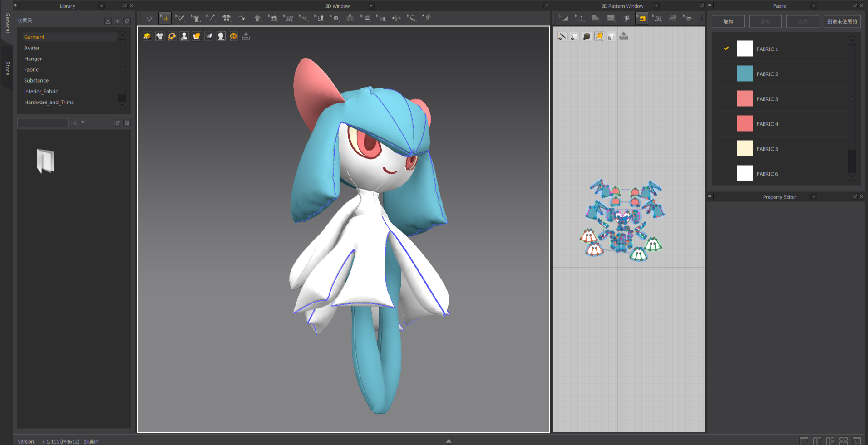Image resolution: width=868 pixels, height=445 pixels.
Task: Choose the Polygon pattern tool in 2D toolbar
Action: pos(595,18)
